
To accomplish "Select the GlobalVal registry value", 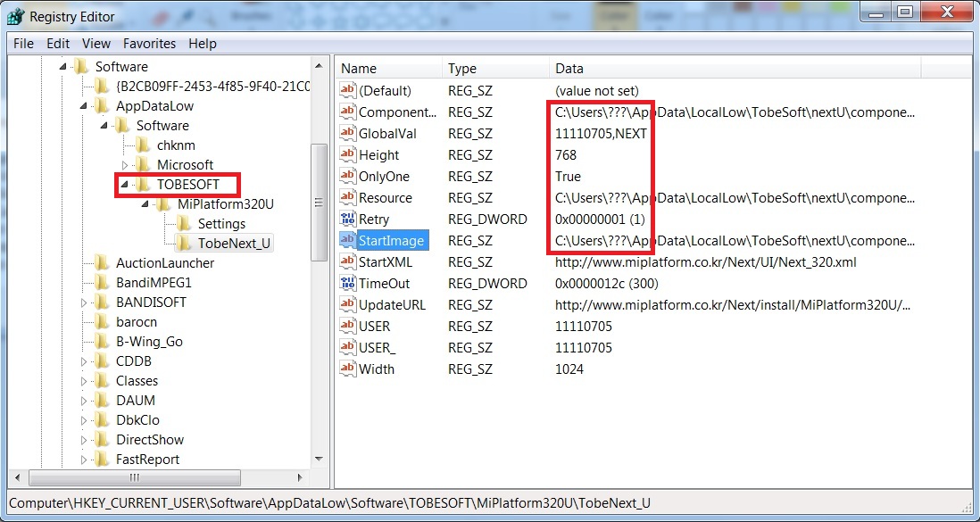I will coord(387,134).
